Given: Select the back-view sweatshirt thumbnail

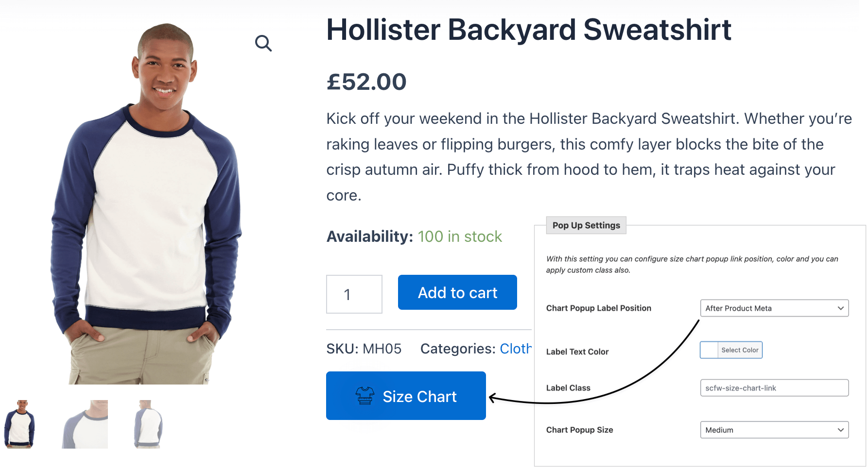Looking at the screenshot, I should pyautogui.click(x=147, y=423).
